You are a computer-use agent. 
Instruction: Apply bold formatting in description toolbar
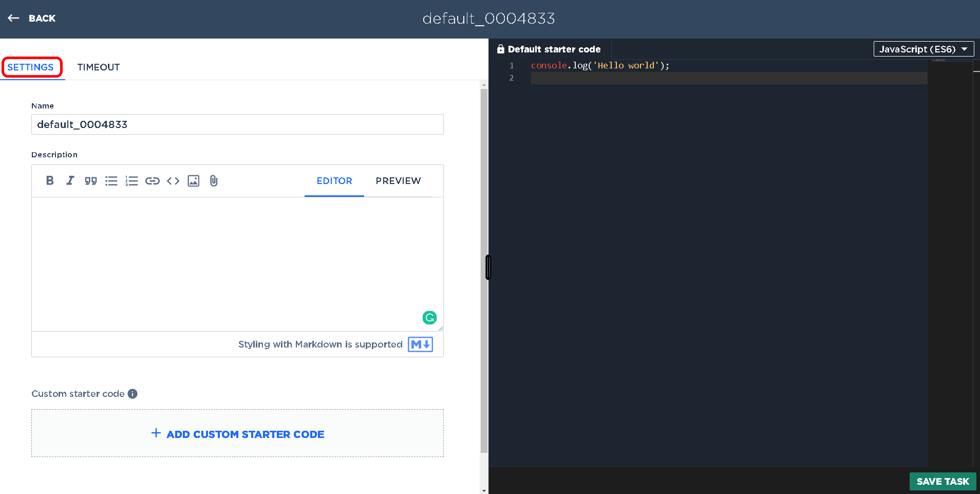point(50,181)
